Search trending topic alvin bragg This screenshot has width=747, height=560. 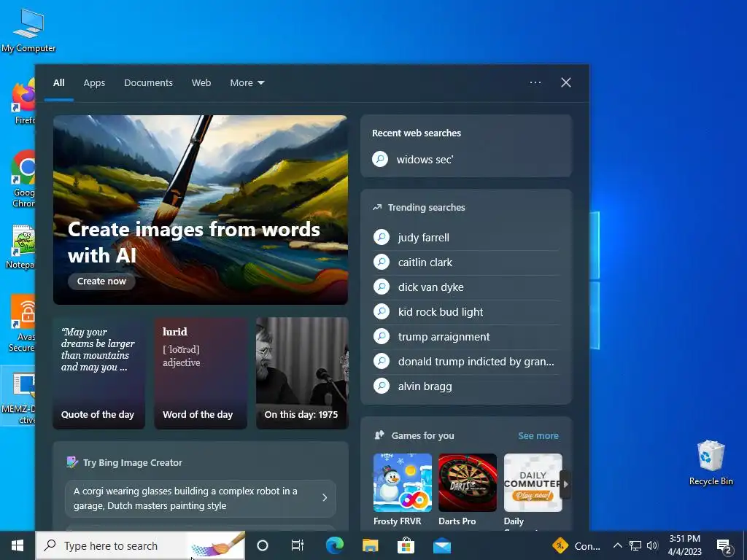pyautogui.click(x=466, y=386)
